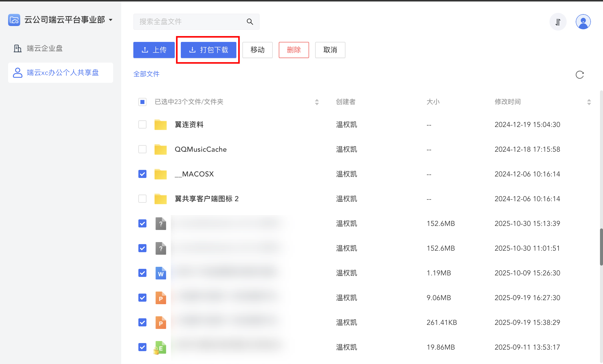Sort by 修改时间 column arrows

click(589, 102)
